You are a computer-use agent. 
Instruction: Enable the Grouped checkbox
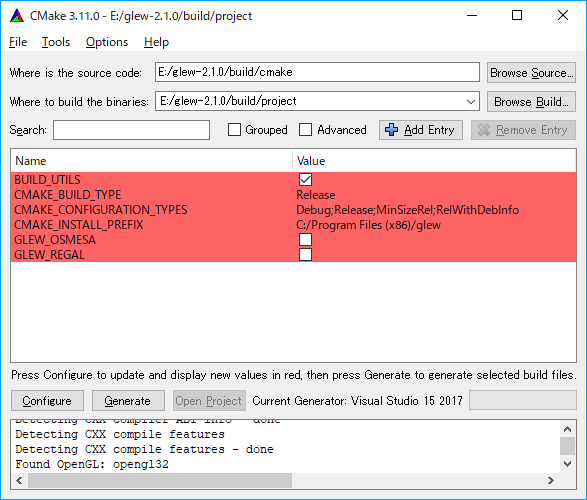pos(234,130)
